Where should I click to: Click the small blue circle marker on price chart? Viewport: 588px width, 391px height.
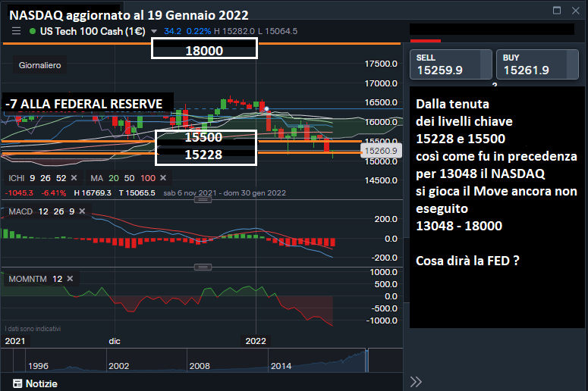[266, 109]
